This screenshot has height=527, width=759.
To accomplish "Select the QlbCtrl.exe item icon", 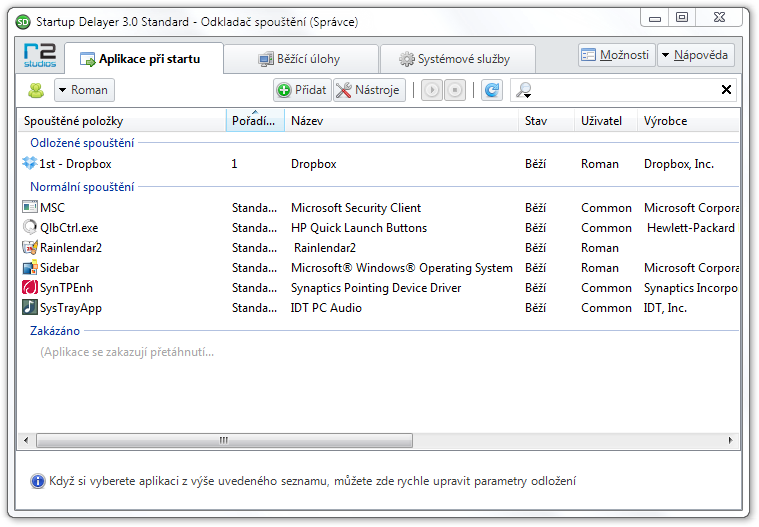I will point(30,227).
